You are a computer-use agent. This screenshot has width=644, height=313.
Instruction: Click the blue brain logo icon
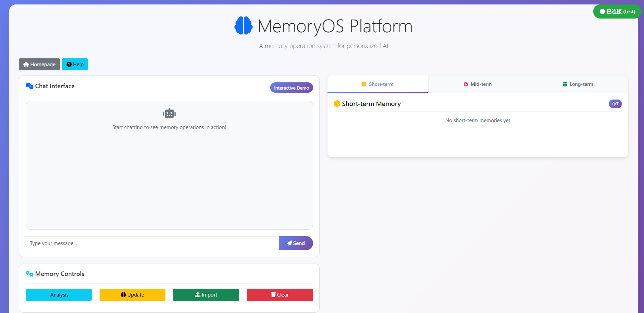[x=243, y=26]
